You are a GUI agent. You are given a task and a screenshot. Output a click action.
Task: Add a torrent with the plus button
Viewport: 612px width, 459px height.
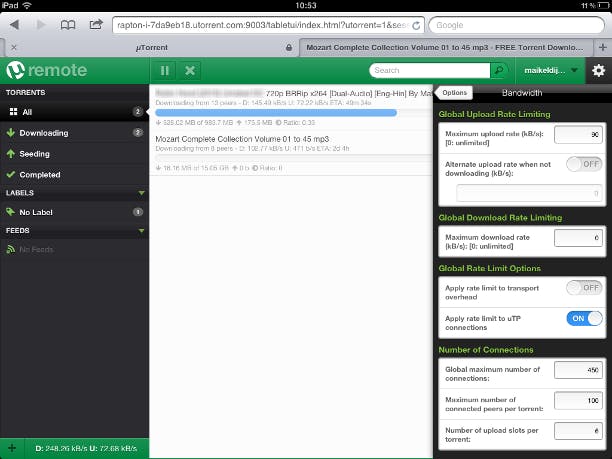coord(12,448)
